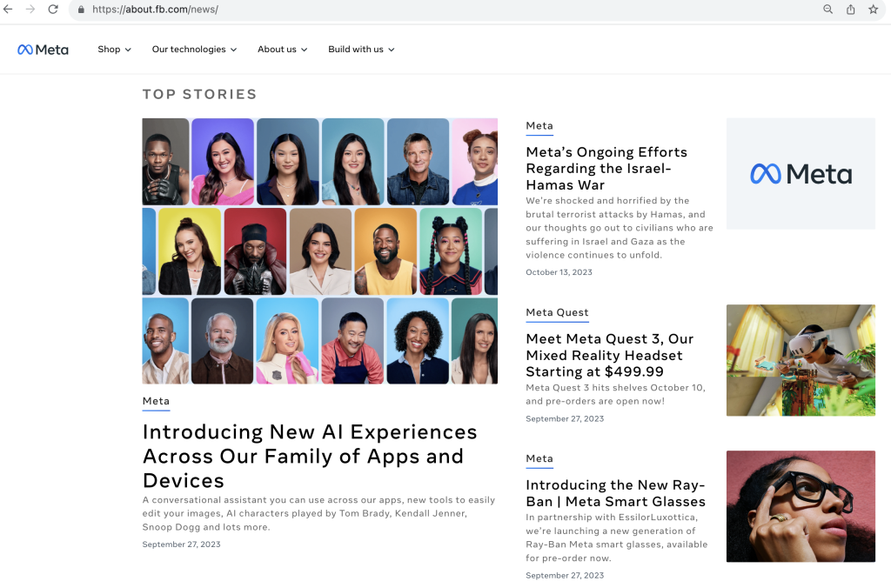
Task: Expand the Shop dropdown menu
Action: click(x=114, y=50)
